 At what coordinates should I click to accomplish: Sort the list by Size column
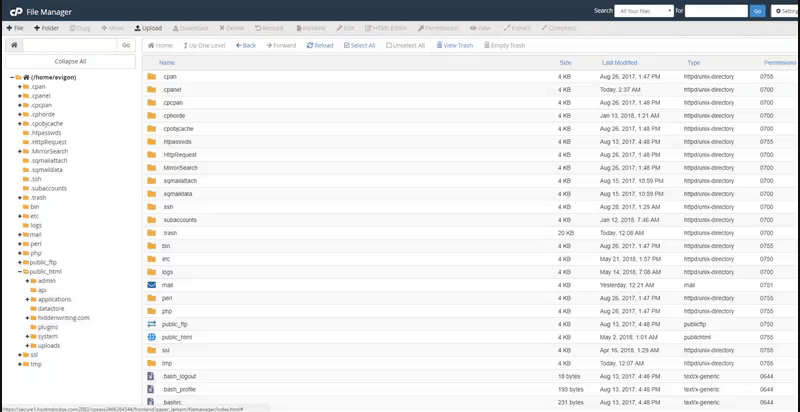pos(565,63)
